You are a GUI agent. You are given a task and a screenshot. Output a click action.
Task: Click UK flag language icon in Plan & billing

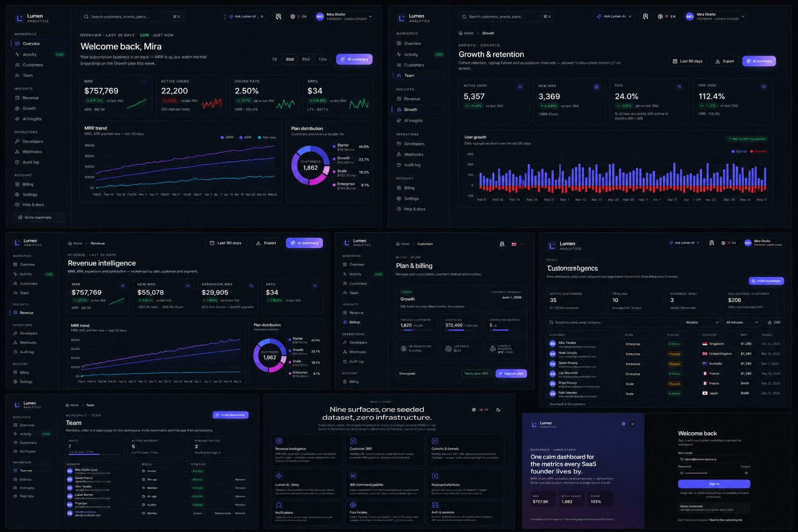click(514, 244)
